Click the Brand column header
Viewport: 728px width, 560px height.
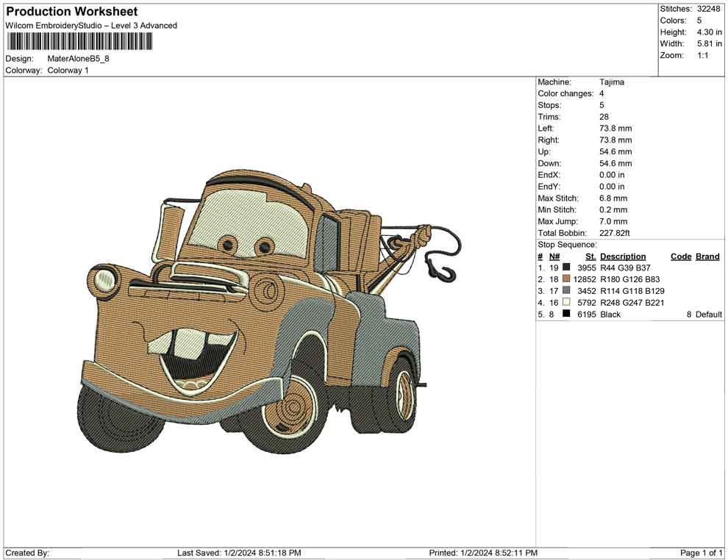pos(707,256)
